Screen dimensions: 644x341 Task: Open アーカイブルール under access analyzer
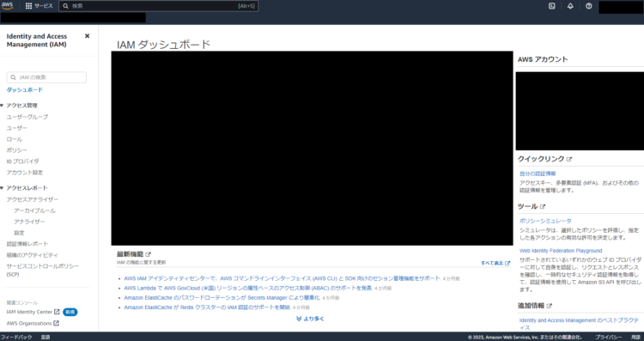(34, 210)
